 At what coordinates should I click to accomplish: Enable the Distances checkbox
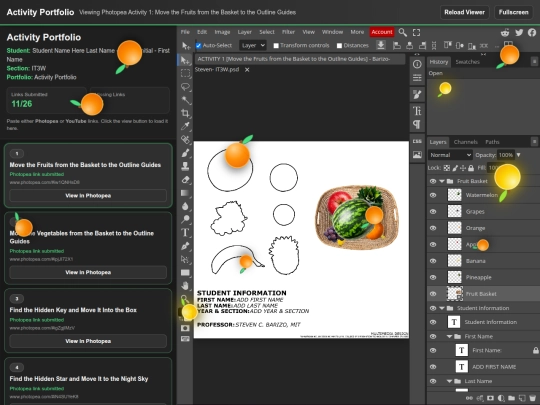point(339,45)
